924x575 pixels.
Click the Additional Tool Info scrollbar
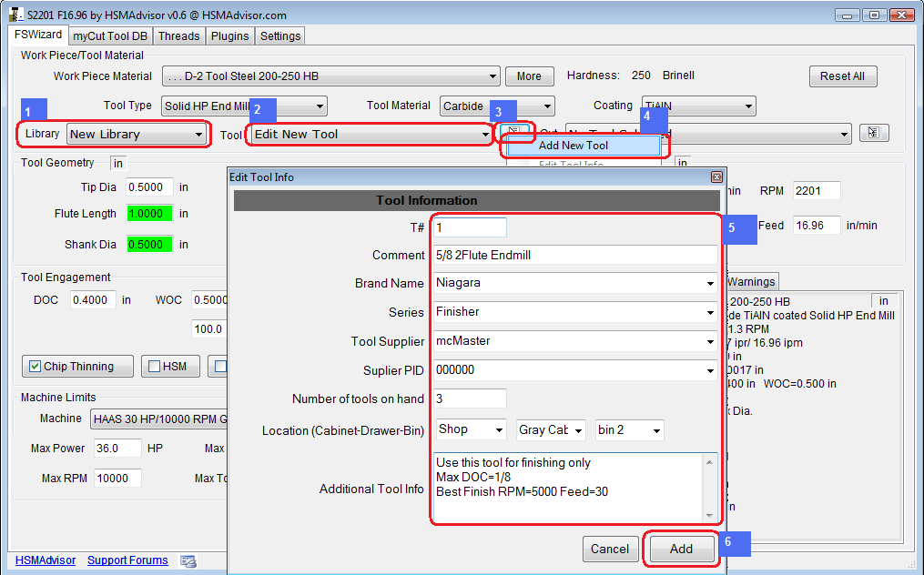(x=710, y=489)
